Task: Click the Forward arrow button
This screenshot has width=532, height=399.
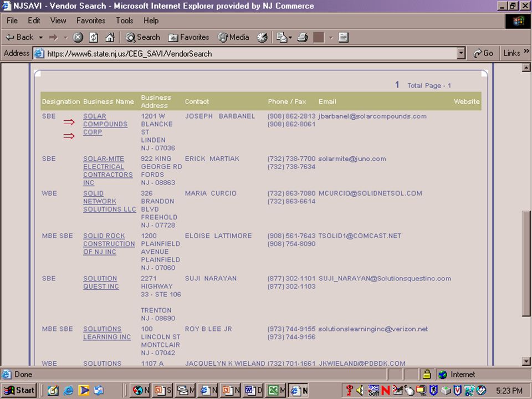Action: [53, 37]
